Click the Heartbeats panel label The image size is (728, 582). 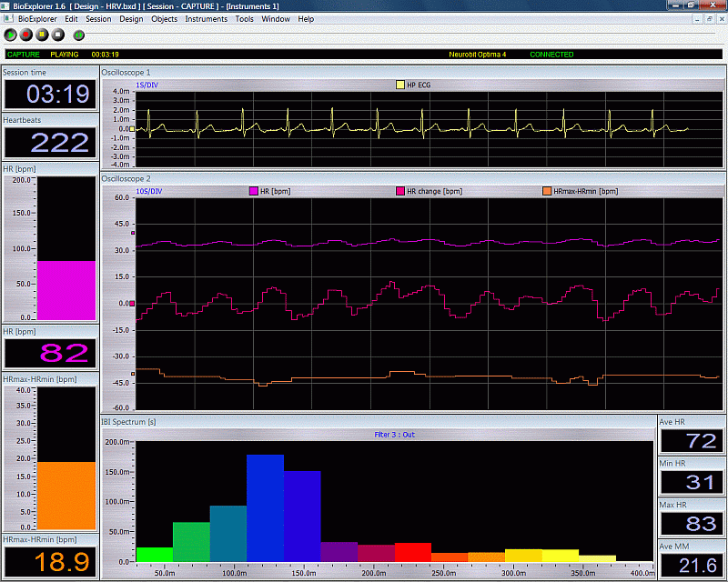[22, 120]
